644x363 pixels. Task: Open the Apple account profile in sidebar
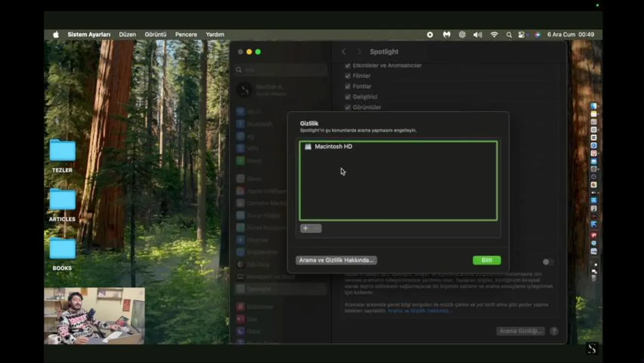click(x=281, y=90)
